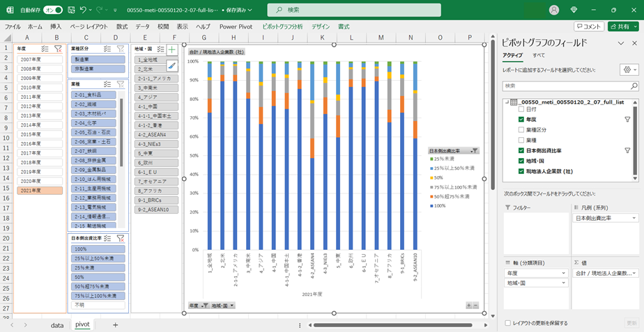
Task: Add a new sheet with plus icon
Action: click(115, 324)
